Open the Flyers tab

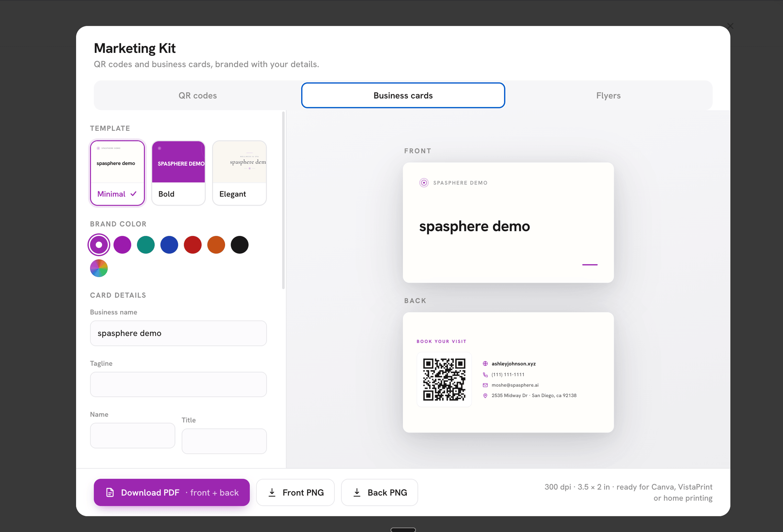(x=608, y=96)
